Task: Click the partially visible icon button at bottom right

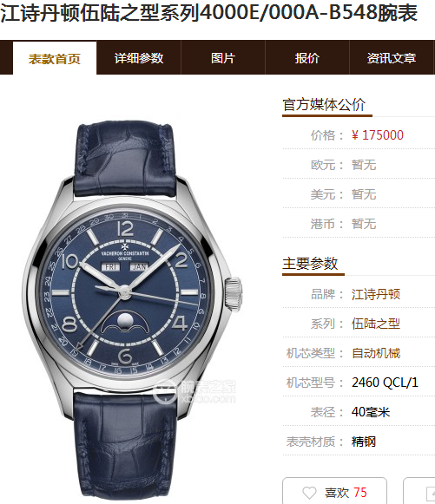Action: point(419,491)
